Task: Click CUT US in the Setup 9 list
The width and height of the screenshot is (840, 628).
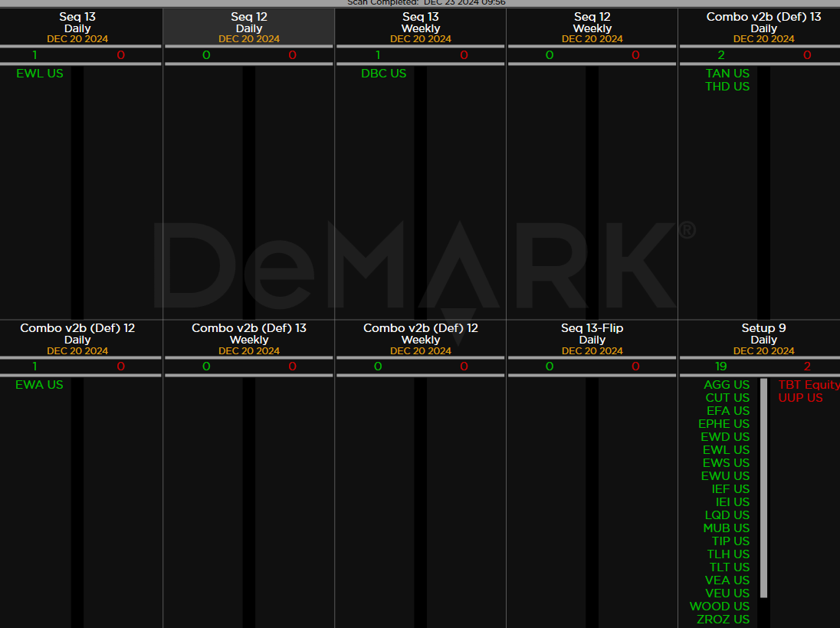Action: pos(727,398)
